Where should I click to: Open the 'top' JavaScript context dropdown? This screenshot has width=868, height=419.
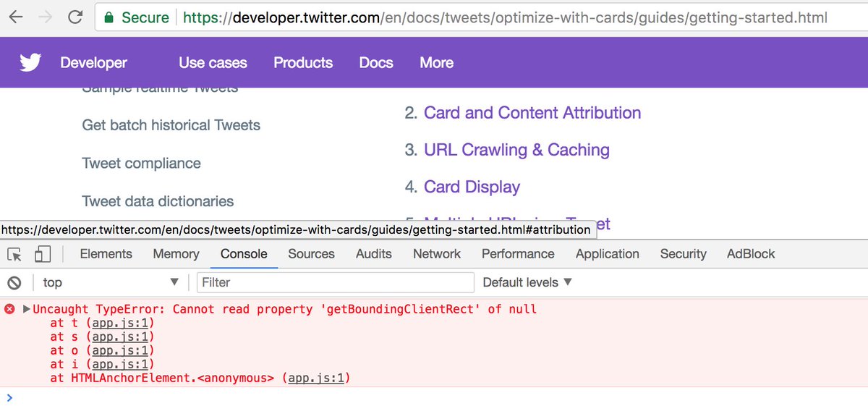coord(110,282)
